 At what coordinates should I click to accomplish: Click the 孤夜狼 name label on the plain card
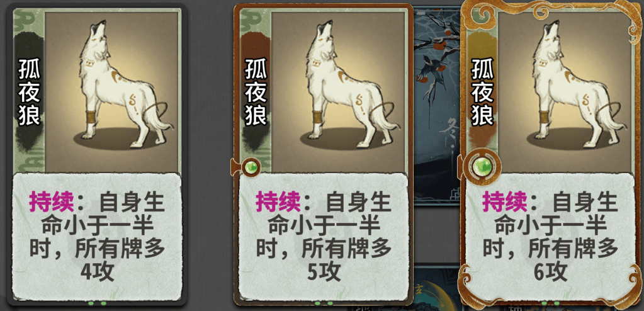(x=29, y=92)
